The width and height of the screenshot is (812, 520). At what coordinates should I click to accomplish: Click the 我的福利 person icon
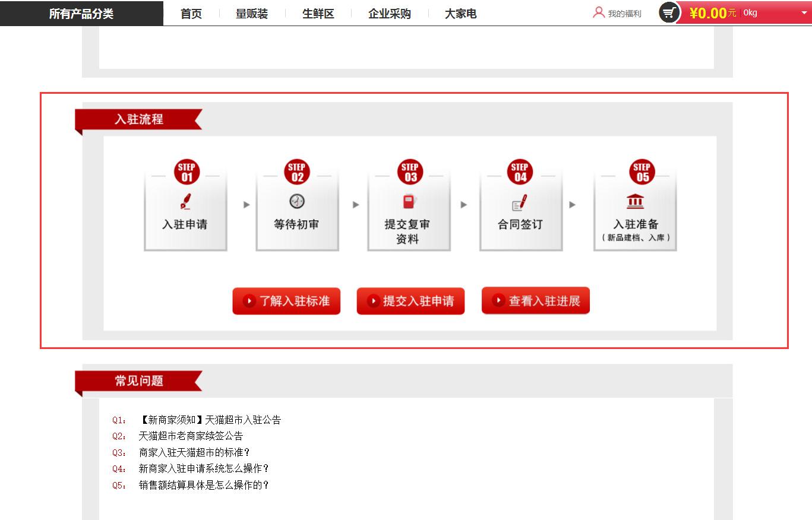click(x=599, y=12)
